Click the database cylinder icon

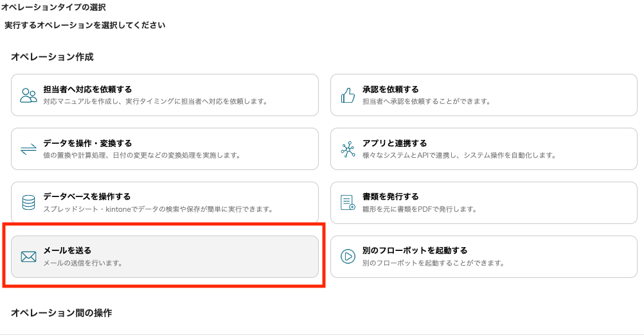click(28, 203)
